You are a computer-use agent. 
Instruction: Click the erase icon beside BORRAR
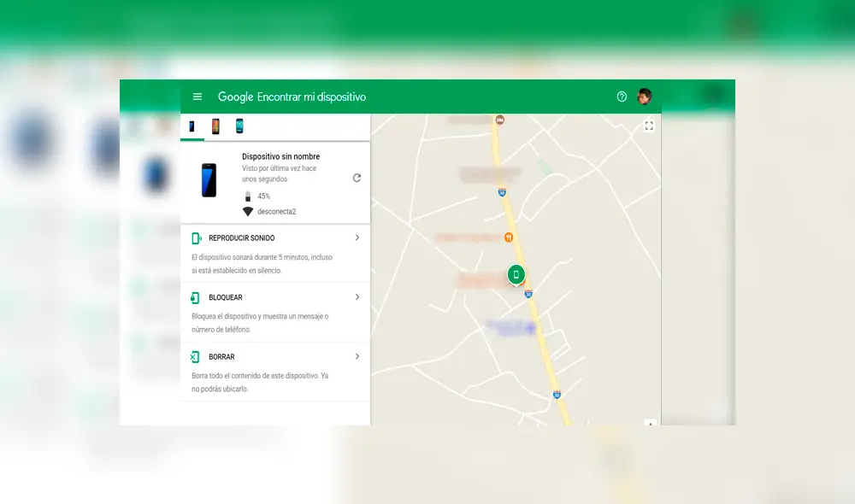[x=197, y=356]
